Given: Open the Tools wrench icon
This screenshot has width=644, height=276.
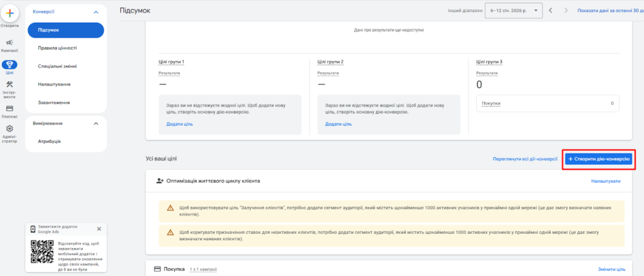Looking at the screenshot, I should (x=9, y=86).
